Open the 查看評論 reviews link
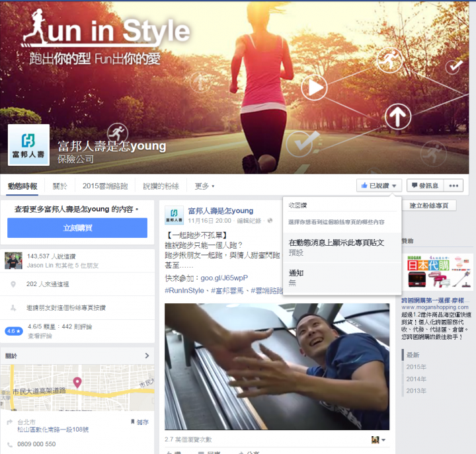Image resolution: width=476 pixels, height=454 pixels. coord(40,336)
